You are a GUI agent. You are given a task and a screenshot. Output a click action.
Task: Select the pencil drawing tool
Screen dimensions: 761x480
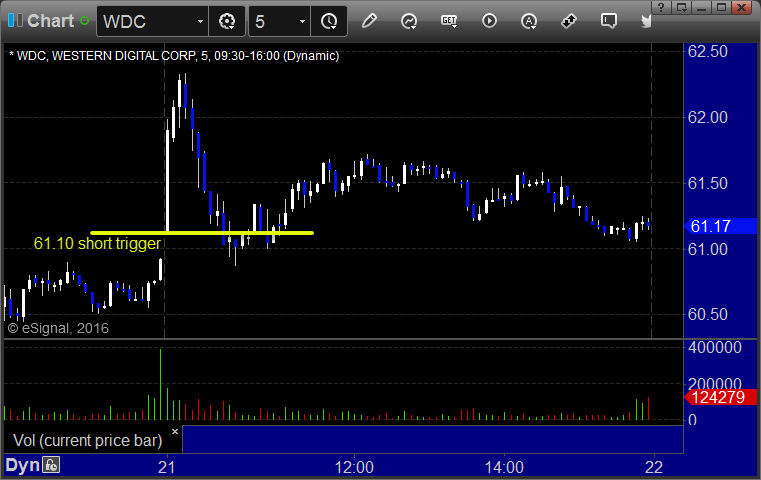coord(369,21)
